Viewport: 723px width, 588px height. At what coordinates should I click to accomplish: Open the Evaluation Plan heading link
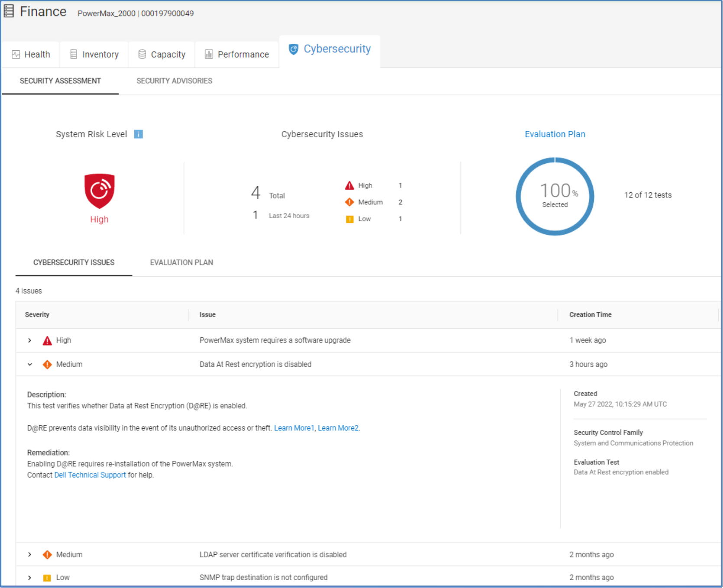coord(555,134)
